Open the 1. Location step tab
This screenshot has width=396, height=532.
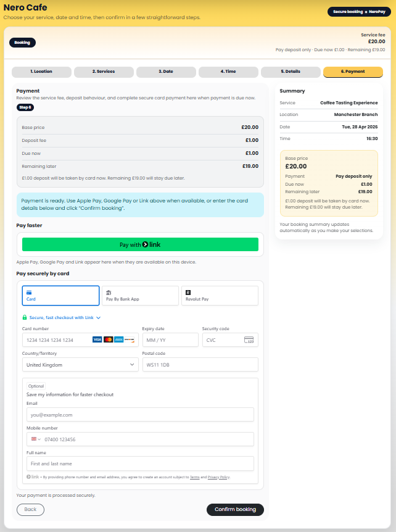[x=41, y=72]
